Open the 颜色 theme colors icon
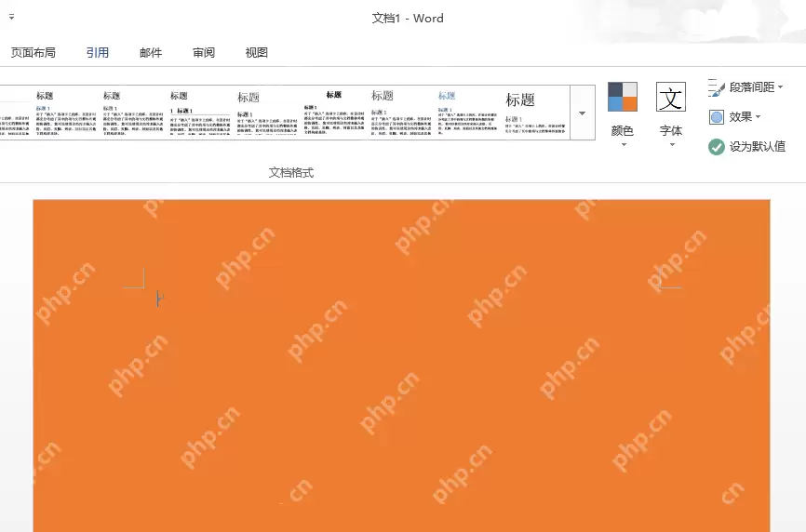The image size is (806, 532). pos(623,97)
